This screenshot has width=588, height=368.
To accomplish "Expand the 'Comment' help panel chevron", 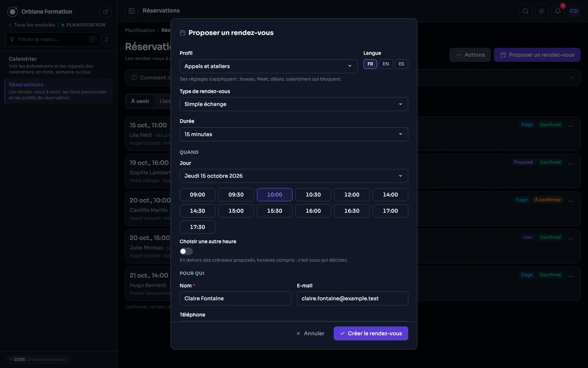I will coord(571,78).
